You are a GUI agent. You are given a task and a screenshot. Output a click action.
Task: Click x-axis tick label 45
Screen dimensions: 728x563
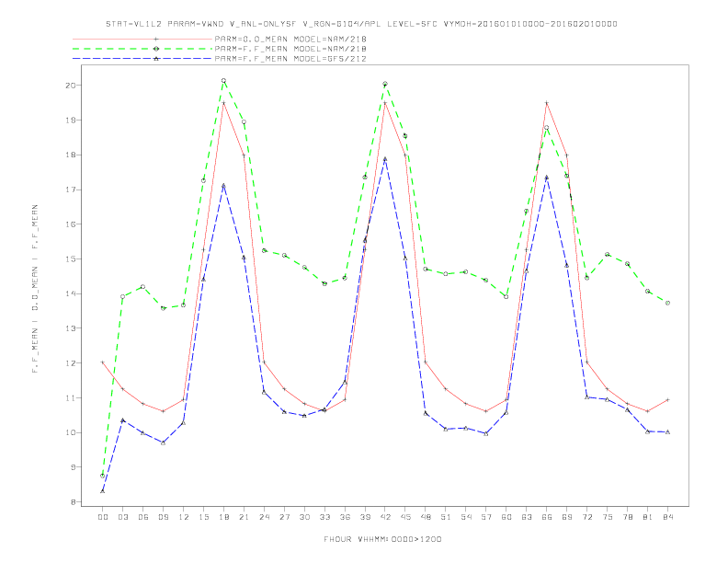coord(405,517)
